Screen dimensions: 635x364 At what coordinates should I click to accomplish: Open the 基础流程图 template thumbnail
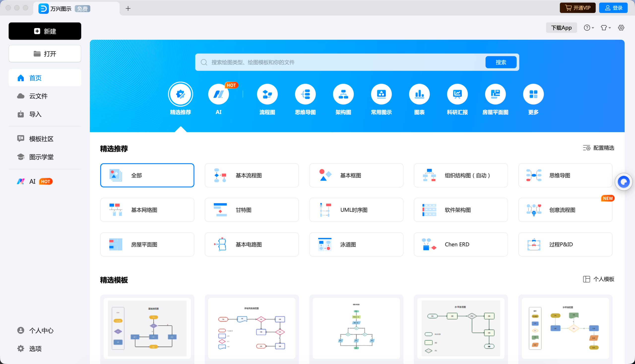147,328
